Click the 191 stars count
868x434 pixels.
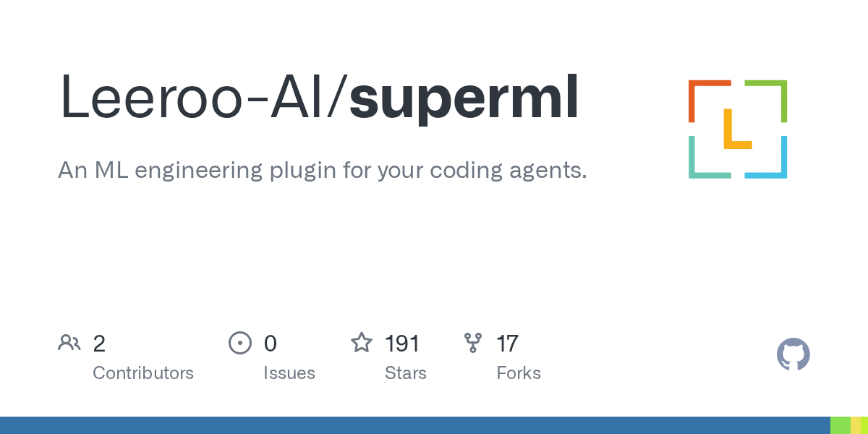click(402, 343)
